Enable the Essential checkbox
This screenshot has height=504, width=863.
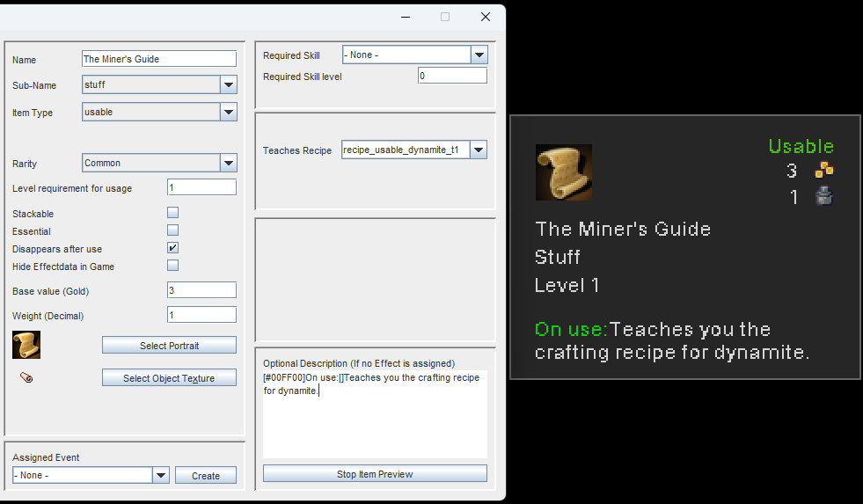click(173, 230)
